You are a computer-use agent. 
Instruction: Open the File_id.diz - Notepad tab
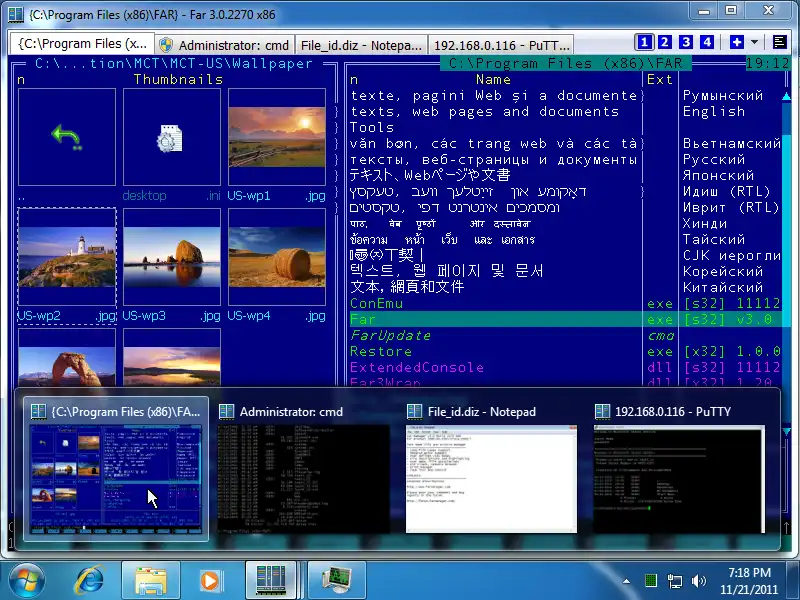tap(361, 45)
